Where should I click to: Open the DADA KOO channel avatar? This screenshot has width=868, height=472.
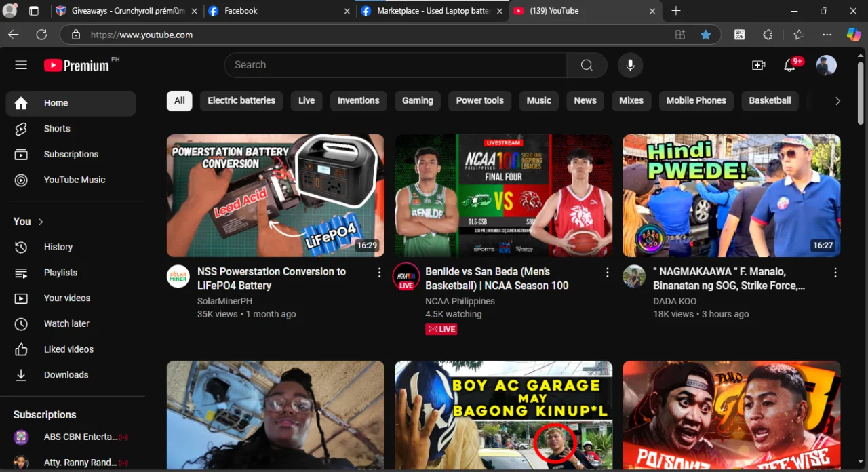point(634,277)
